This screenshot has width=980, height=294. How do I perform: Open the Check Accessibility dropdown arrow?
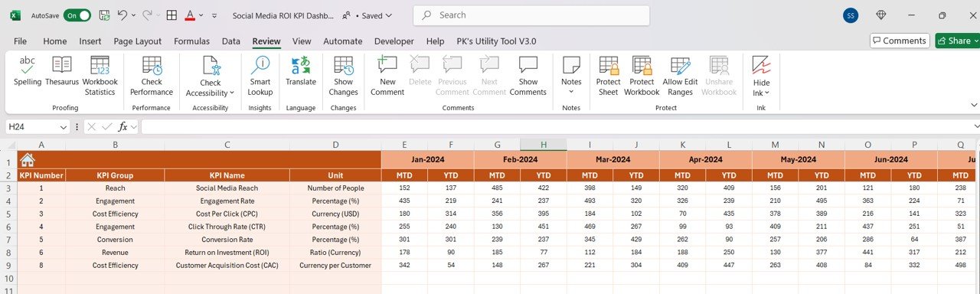tap(233, 93)
